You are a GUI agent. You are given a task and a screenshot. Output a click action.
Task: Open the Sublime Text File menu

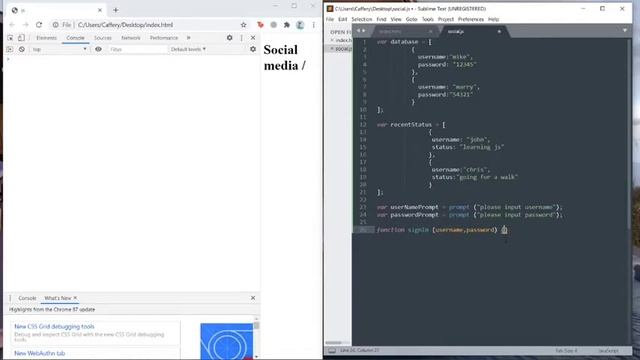coord(330,19)
